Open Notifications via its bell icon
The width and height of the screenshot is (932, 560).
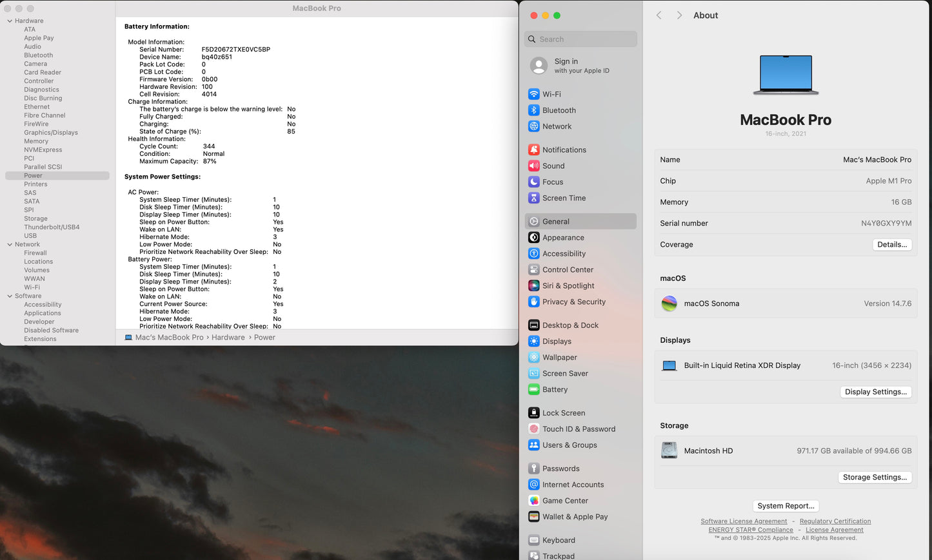tap(533, 150)
